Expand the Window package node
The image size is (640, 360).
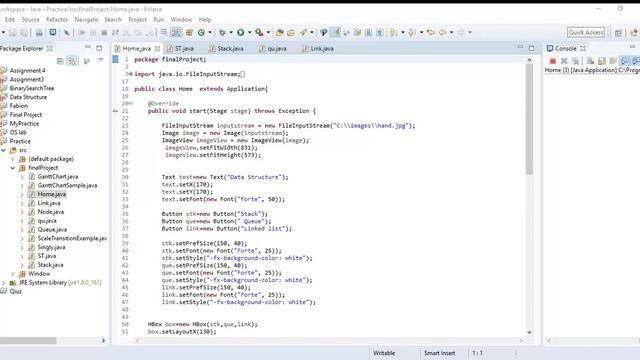point(13,274)
